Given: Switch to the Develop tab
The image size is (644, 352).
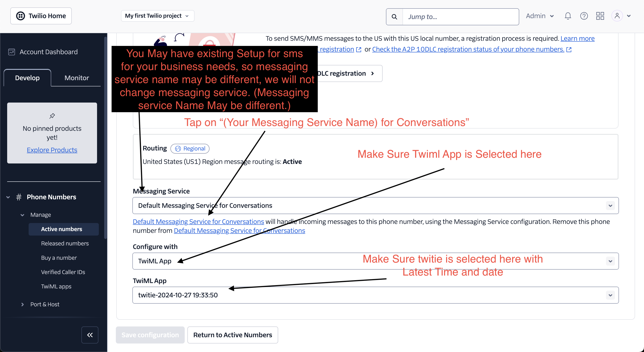Looking at the screenshot, I should (x=27, y=78).
